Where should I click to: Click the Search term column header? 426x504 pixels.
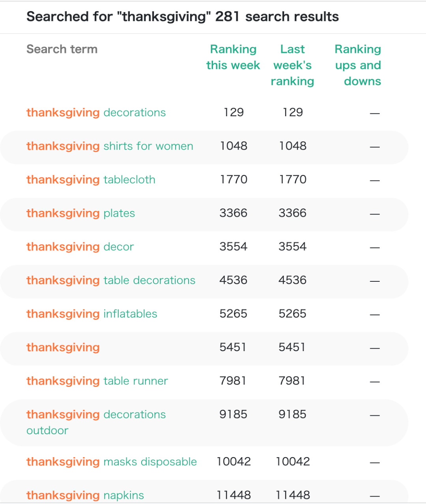[62, 49]
